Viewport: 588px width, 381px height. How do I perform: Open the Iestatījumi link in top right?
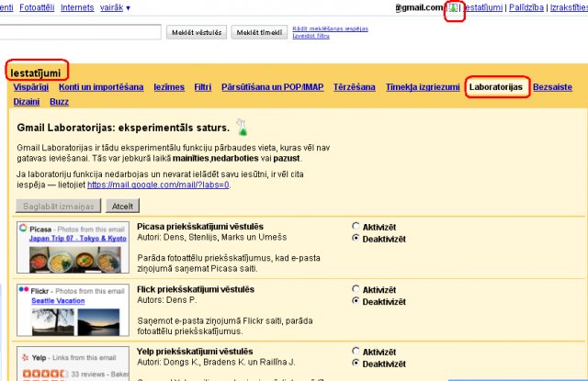tap(483, 7)
